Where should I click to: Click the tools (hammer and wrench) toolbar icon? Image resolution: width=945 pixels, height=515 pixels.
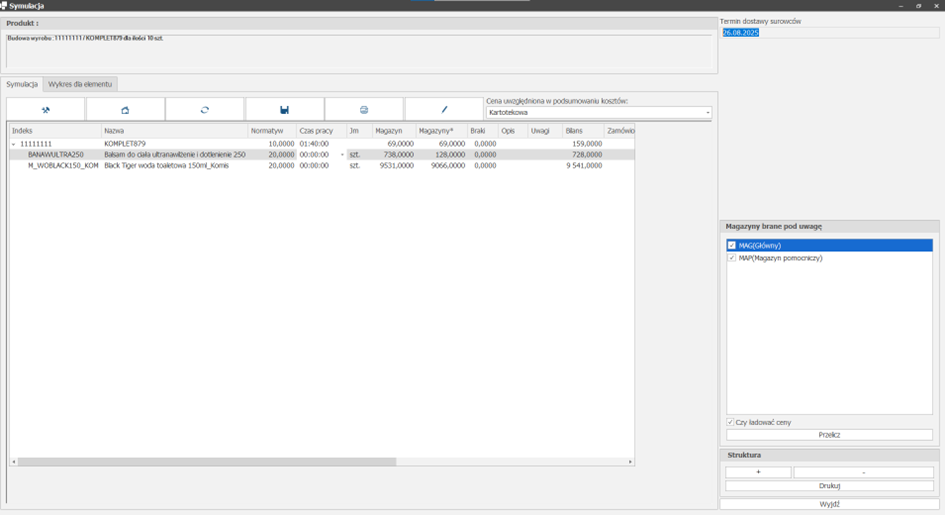(x=46, y=110)
